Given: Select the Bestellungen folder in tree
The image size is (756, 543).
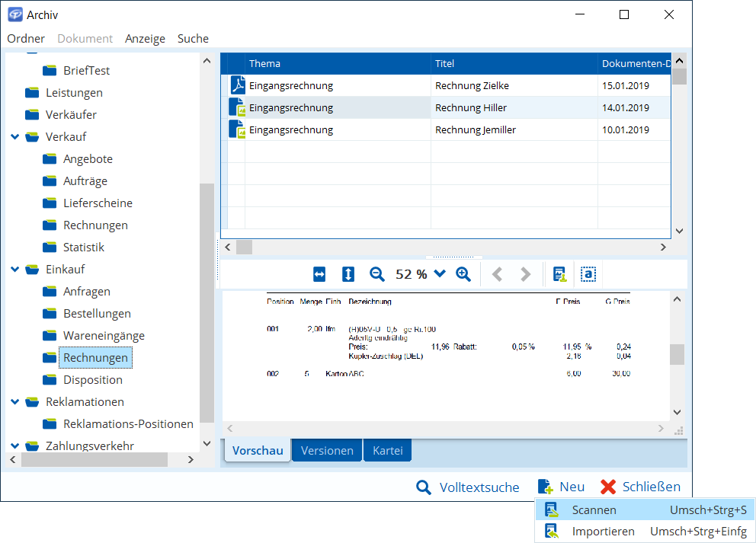Looking at the screenshot, I should [x=97, y=314].
